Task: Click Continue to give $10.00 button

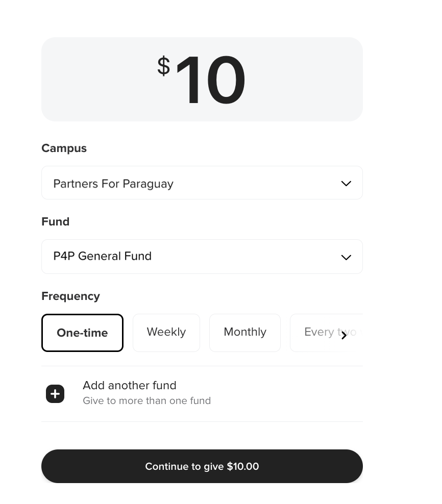Action: [202, 466]
